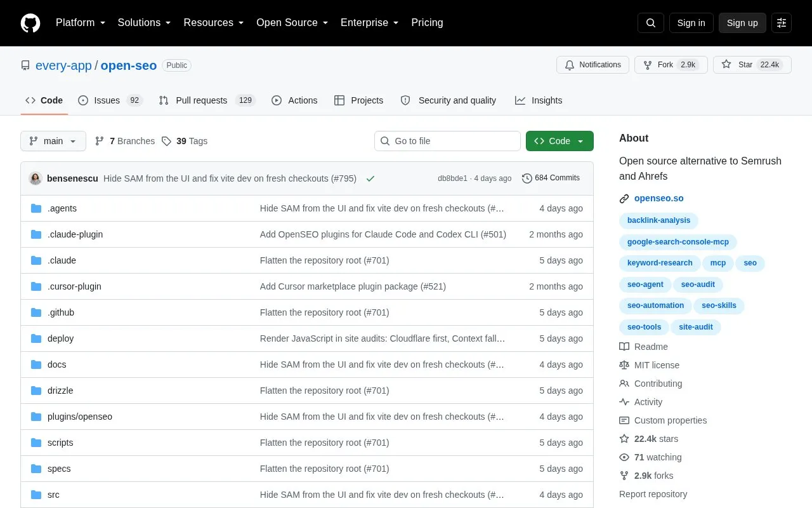812x508 pixels.
Task: Open the Pricing page
Action: [427, 23]
